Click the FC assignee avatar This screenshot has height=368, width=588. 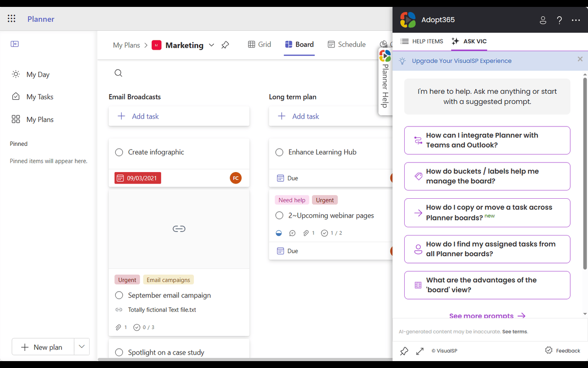236,178
